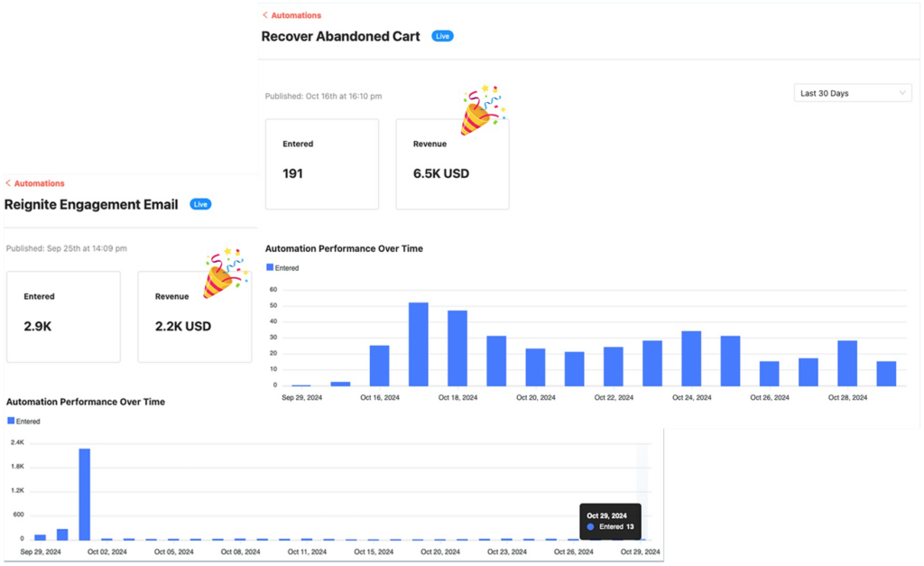Select the Entered 191 stat card
Screen dimensions: 924x566
[321, 163]
